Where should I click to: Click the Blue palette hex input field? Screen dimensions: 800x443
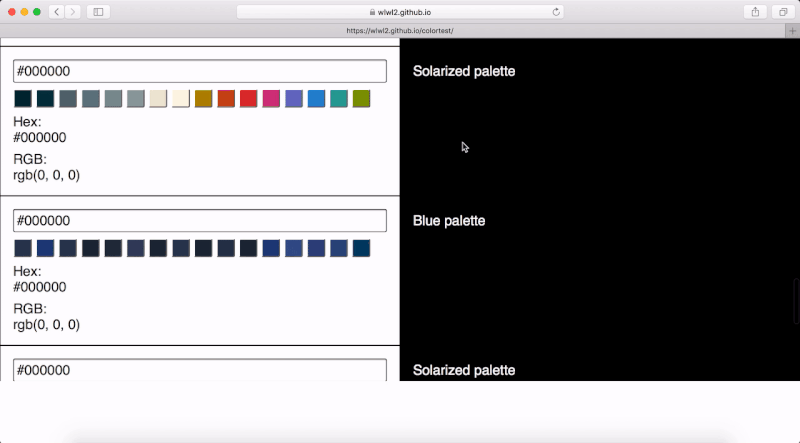point(200,221)
